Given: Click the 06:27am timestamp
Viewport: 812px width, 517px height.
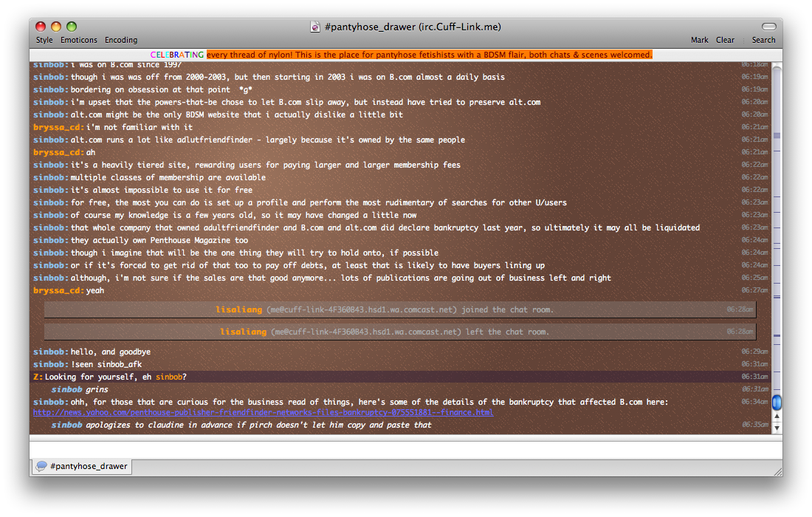Looking at the screenshot, I should [x=754, y=290].
